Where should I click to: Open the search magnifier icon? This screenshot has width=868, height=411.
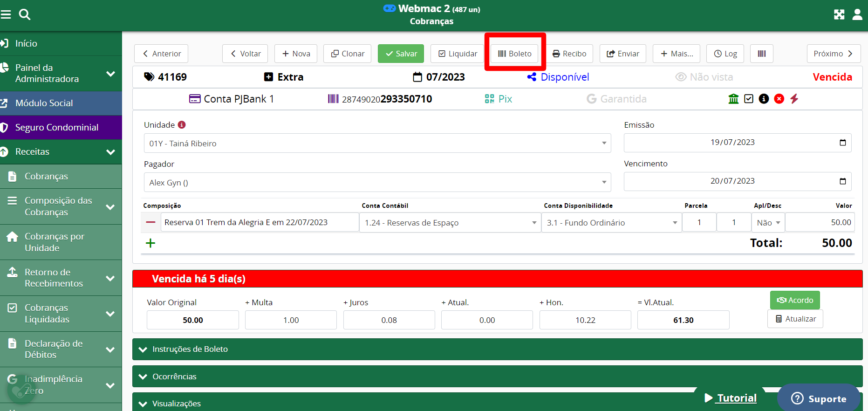tap(25, 14)
